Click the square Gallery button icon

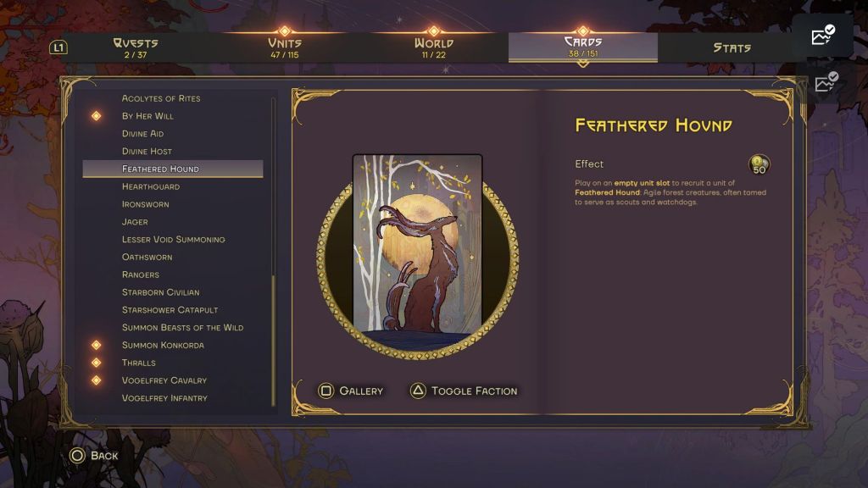tap(325, 391)
